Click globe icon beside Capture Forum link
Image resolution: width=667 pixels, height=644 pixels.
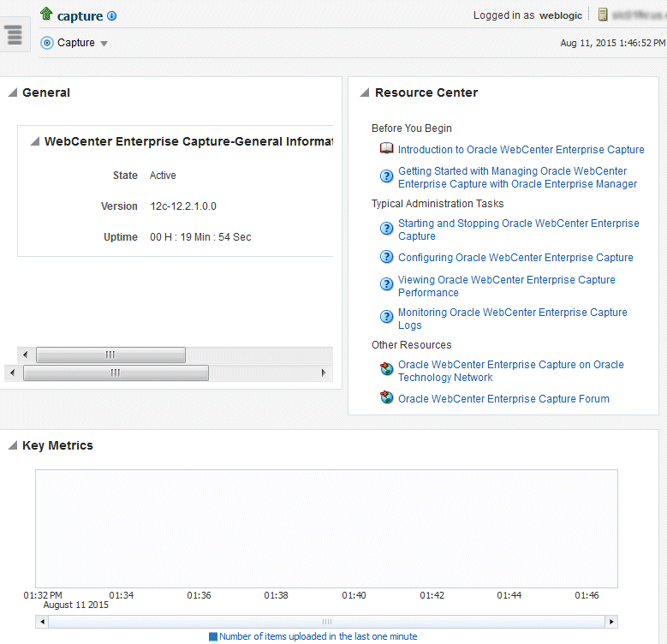(386, 397)
